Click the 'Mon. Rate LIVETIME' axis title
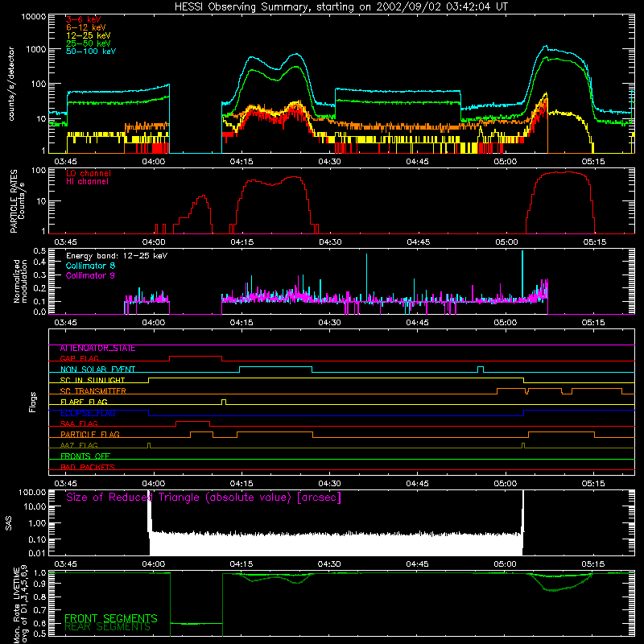 point(16,605)
